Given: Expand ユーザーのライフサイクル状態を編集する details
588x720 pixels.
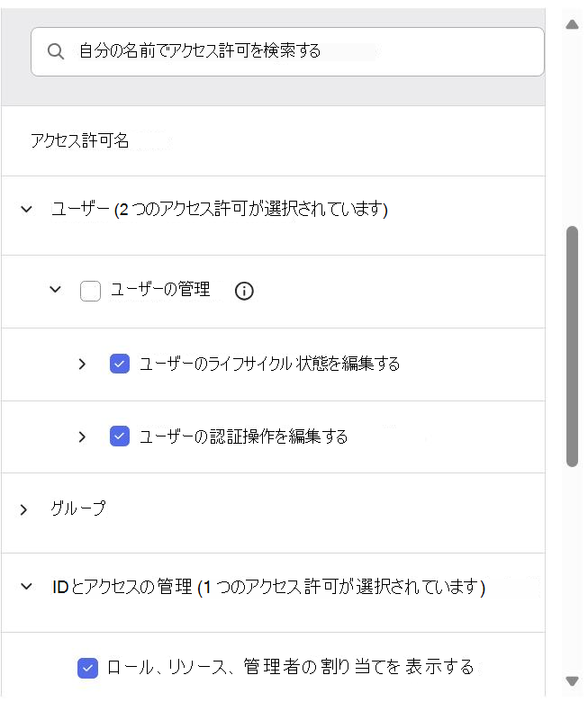Looking at the screenshot, I should tap(82, 364).
